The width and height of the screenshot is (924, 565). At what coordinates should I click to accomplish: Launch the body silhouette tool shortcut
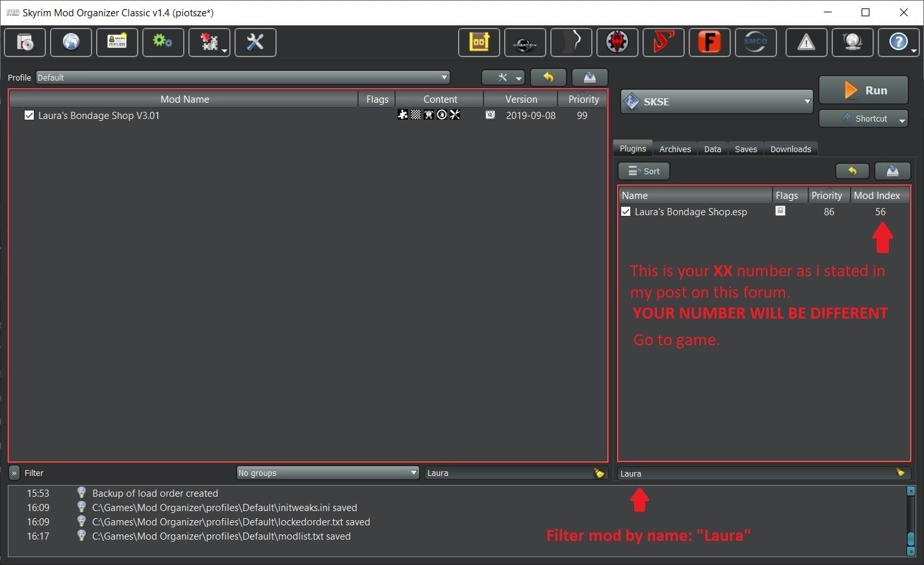571,42
